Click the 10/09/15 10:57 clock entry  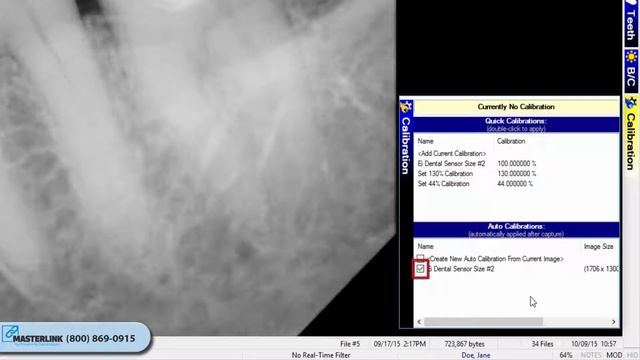(593, 344)
